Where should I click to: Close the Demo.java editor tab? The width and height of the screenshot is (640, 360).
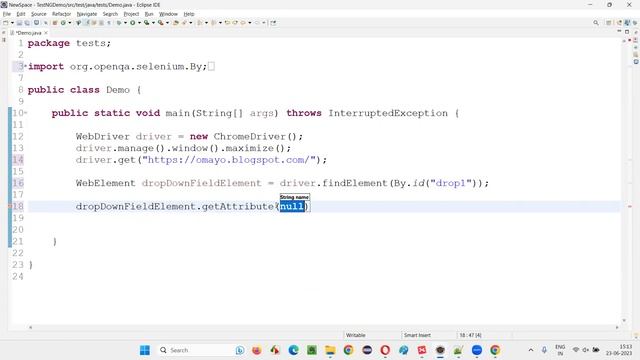coord(46,33)
